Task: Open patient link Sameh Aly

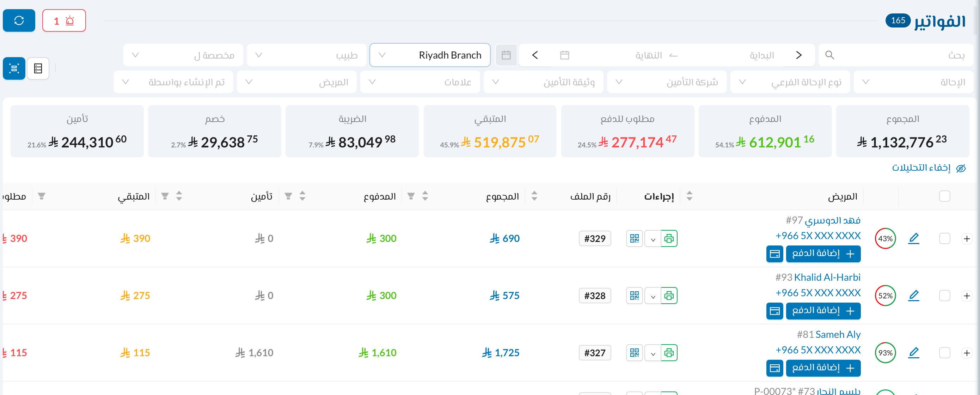Action: click(838, 334)
